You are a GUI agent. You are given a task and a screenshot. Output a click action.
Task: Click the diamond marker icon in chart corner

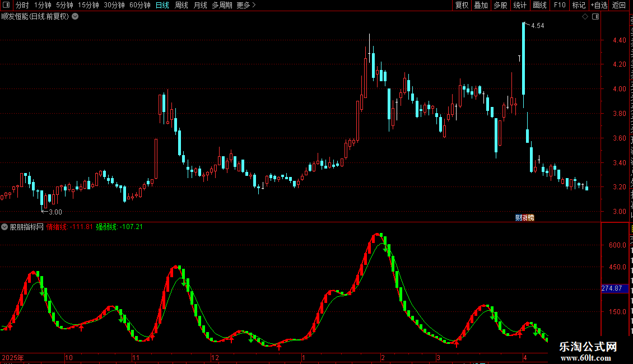tap(585, 17)
